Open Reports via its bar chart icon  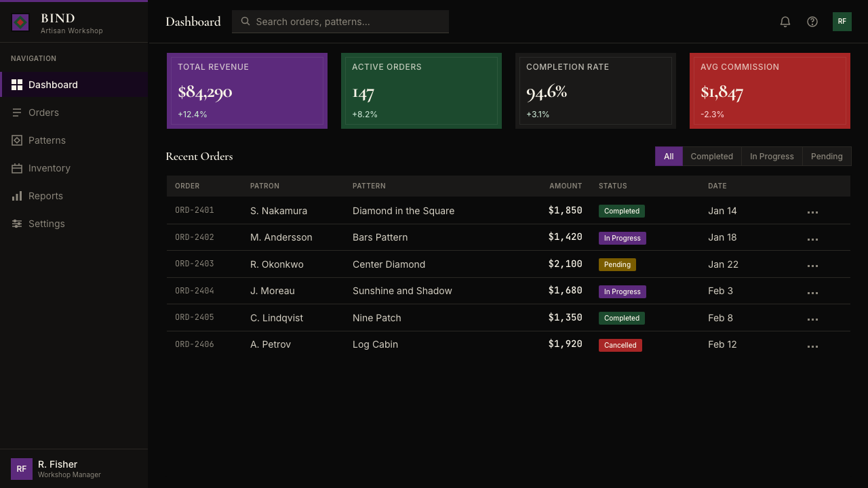pyautogui.click(x=17, y=196)
